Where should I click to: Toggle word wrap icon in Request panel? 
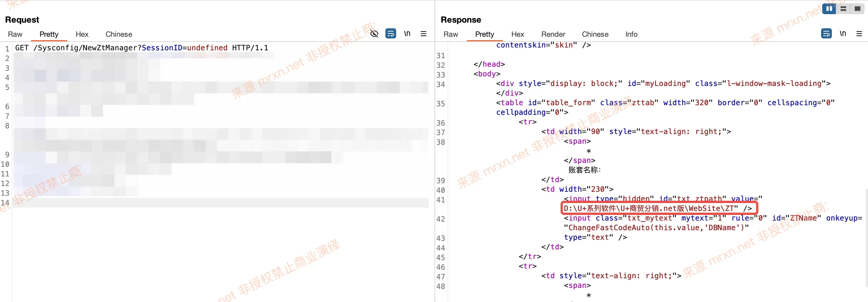390,34
